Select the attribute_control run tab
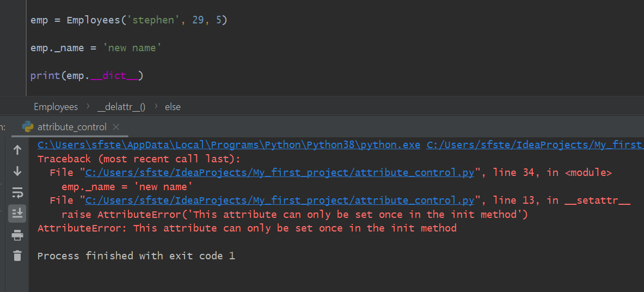Screen dimensions: 644x292 72,127
